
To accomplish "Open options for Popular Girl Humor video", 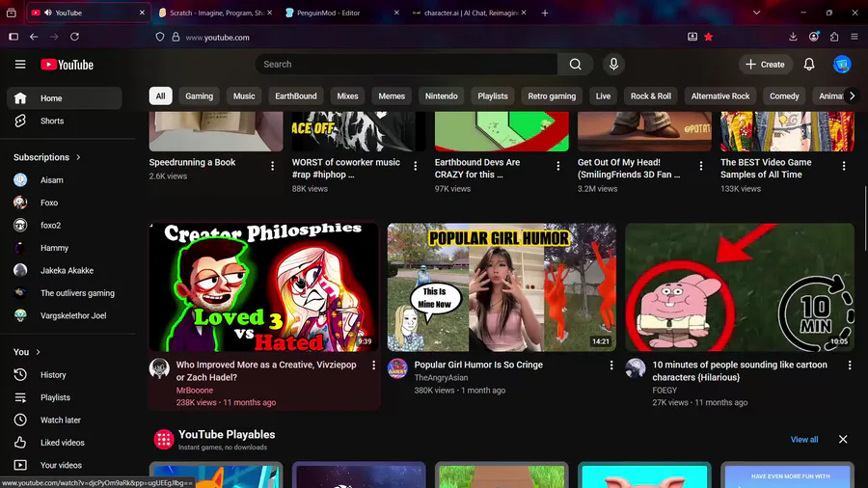I will [611, 366].
